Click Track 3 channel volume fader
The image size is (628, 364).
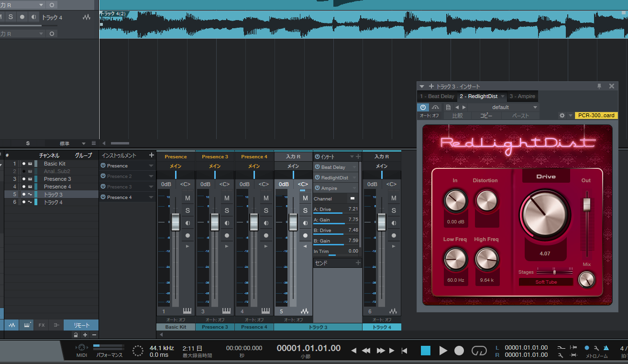pyautogui.click(x=293, y=222)
